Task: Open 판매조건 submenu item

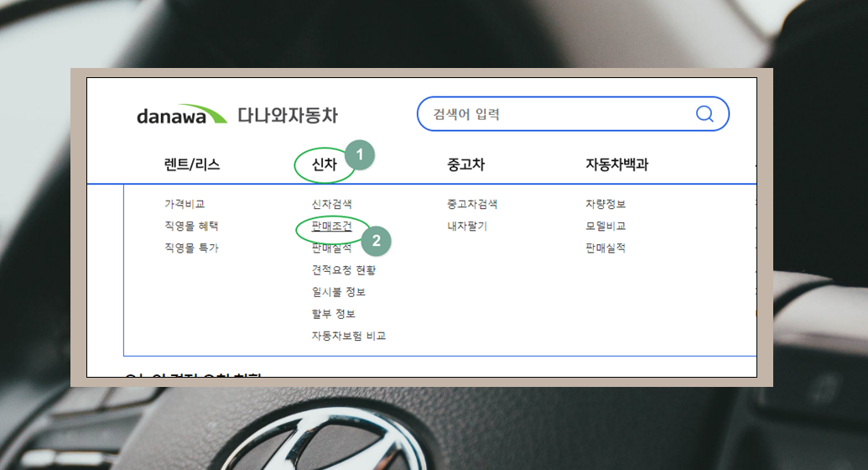Action: 331,226
